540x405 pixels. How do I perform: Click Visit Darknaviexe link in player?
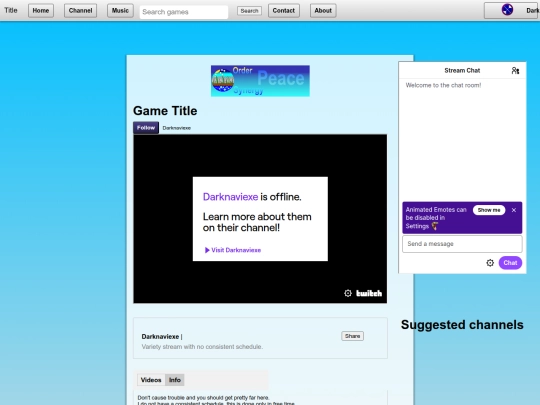(x=233, y=250)
